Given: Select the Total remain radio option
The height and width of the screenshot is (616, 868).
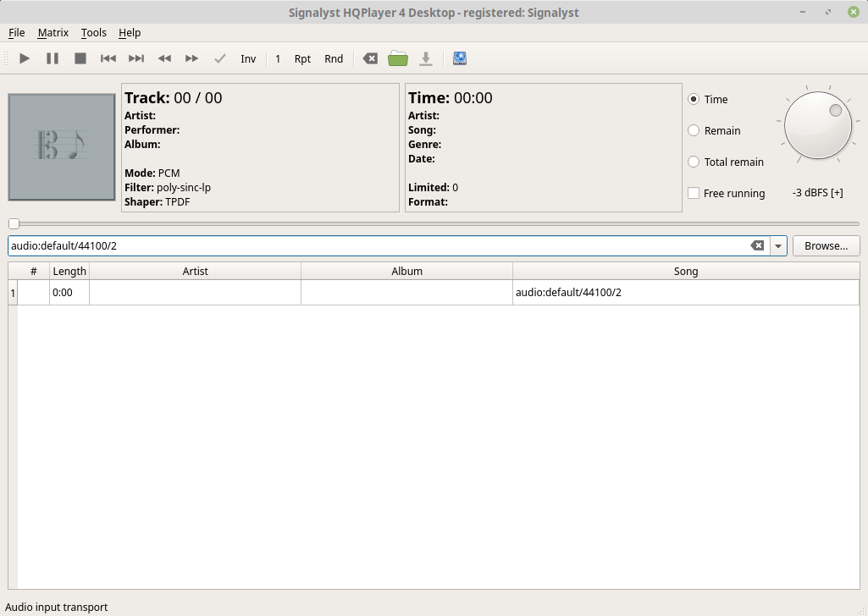Looking at the screenshot, I should (x=694, y=162).
